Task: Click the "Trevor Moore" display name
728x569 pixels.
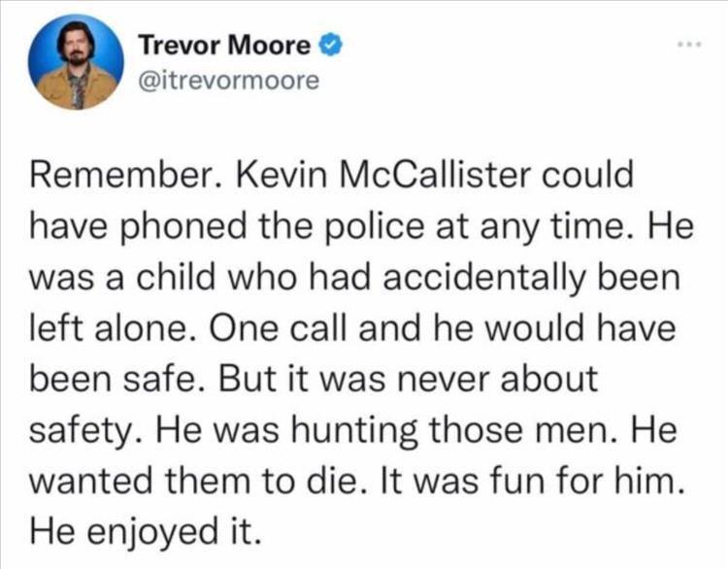Action: (x=225, y=45)
